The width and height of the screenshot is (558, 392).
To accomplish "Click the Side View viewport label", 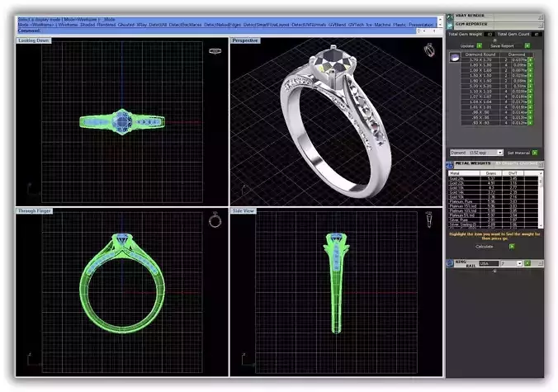I will click(243, 211).
